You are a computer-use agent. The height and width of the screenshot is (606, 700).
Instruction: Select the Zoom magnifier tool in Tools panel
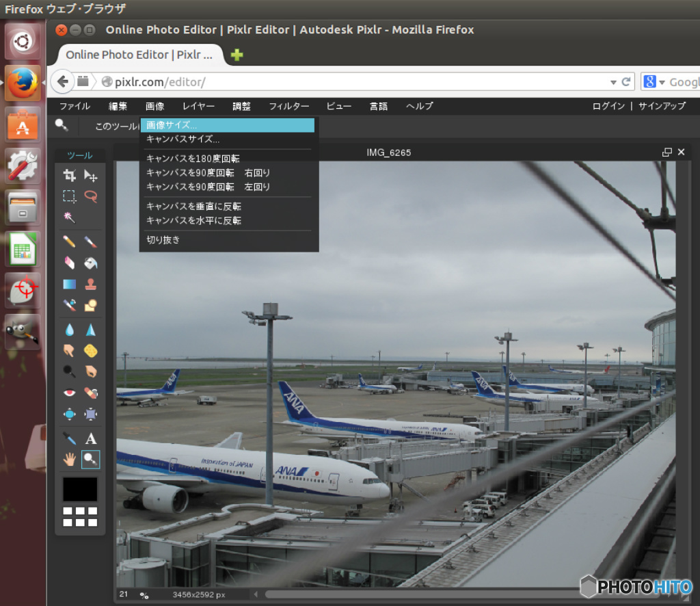point(91,460)
